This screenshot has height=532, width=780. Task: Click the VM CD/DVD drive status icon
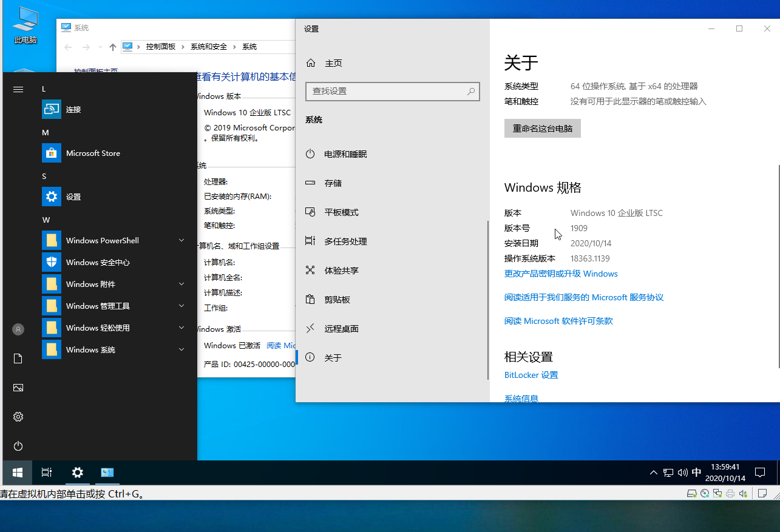pyautogui.click(x=704, y=493)
